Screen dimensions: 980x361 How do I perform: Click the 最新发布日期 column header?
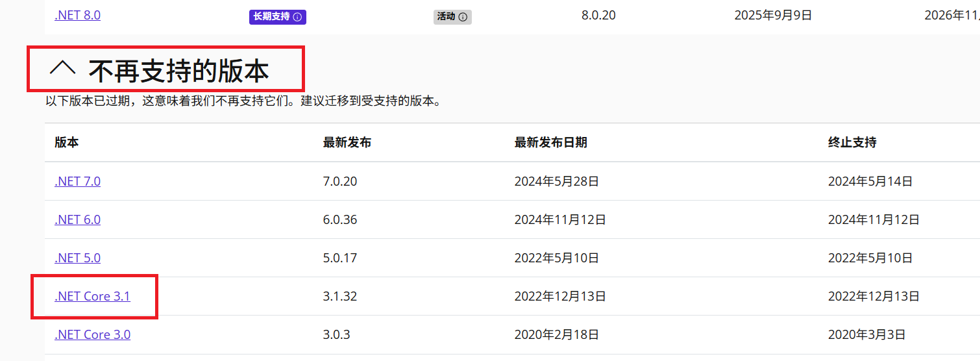pos(551,142)
